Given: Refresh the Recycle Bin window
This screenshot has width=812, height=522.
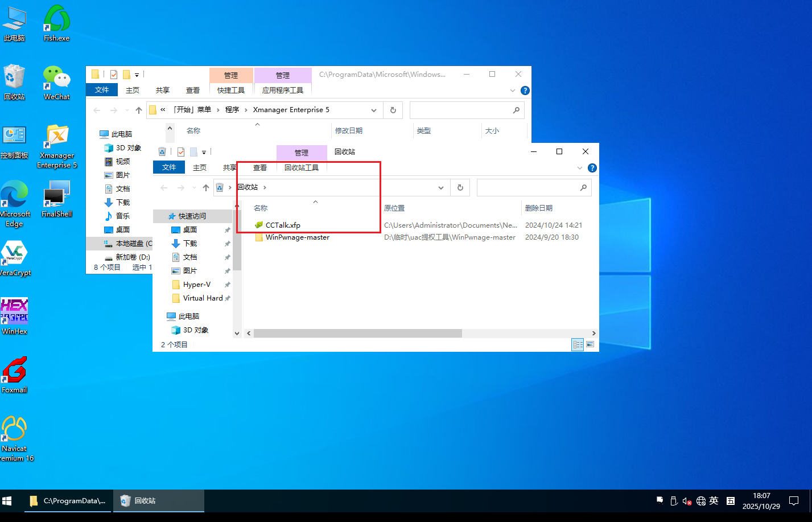Looking at the screenshot, I should pyautogui.click(x=460, y=188).
